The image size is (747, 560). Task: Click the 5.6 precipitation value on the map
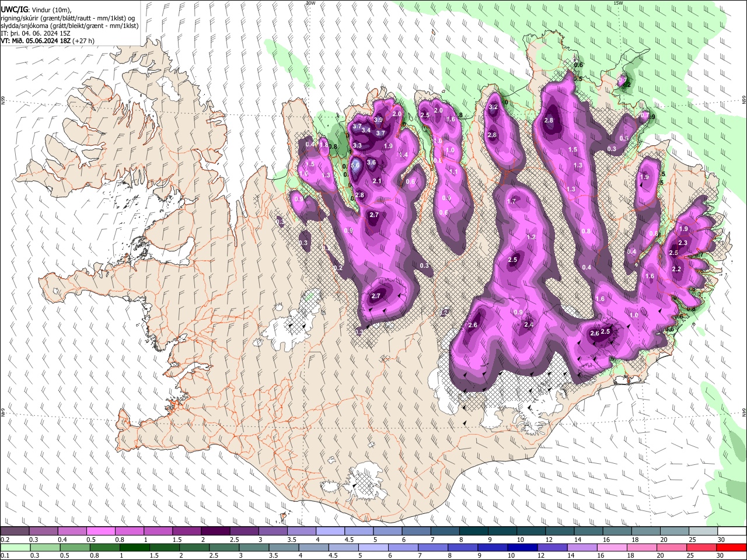click(x=354, y=166)
